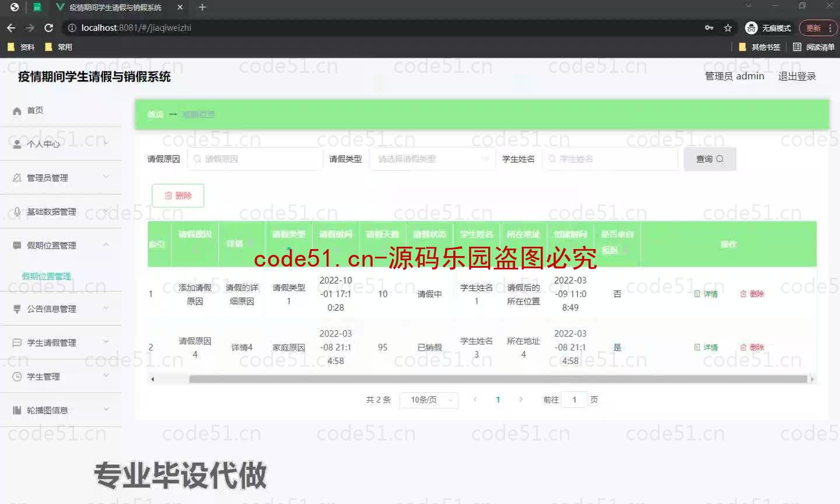Click the 已销假 status cell

(429, 347)
